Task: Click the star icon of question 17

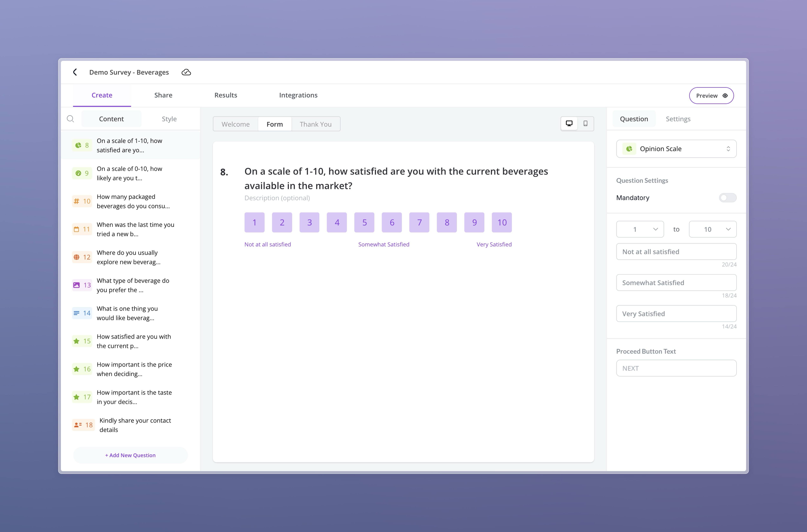Action: tap(76, 397)
